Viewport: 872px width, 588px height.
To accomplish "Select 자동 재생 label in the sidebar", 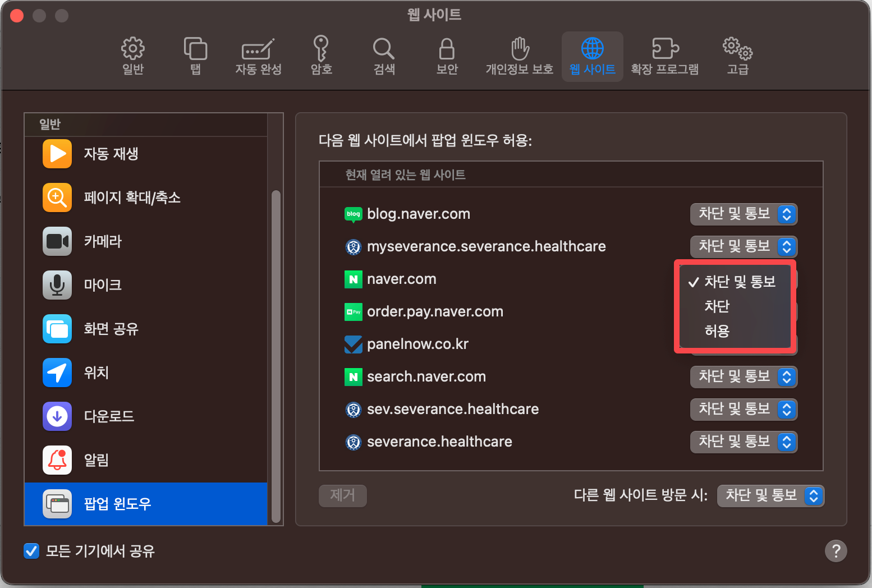I will [x=111, y=154].
